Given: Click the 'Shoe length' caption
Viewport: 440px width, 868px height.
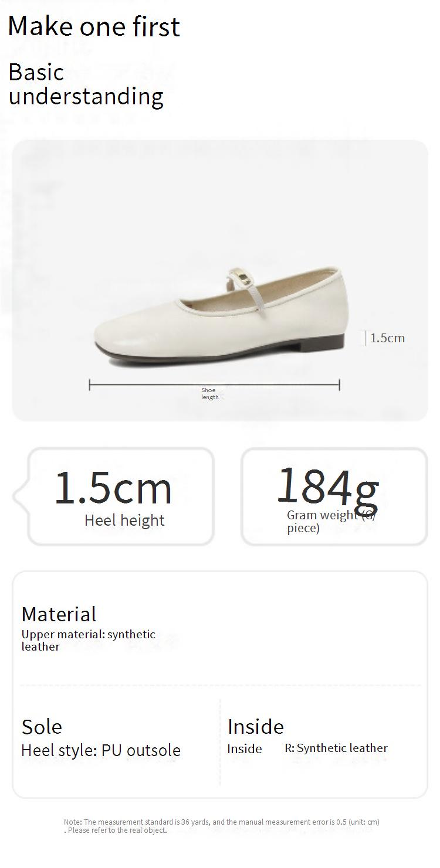Looking at the screenshot, I should [x=209, y=393].
